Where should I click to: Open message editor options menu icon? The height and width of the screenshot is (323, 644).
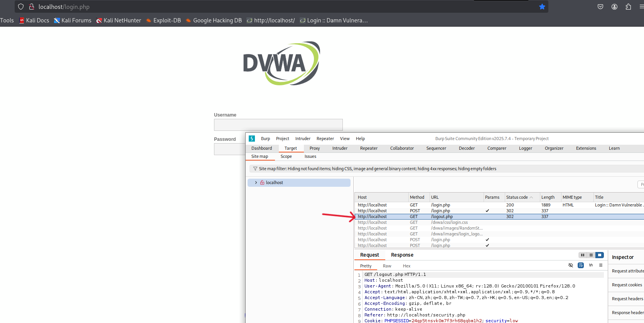click(x=601, y=265)
